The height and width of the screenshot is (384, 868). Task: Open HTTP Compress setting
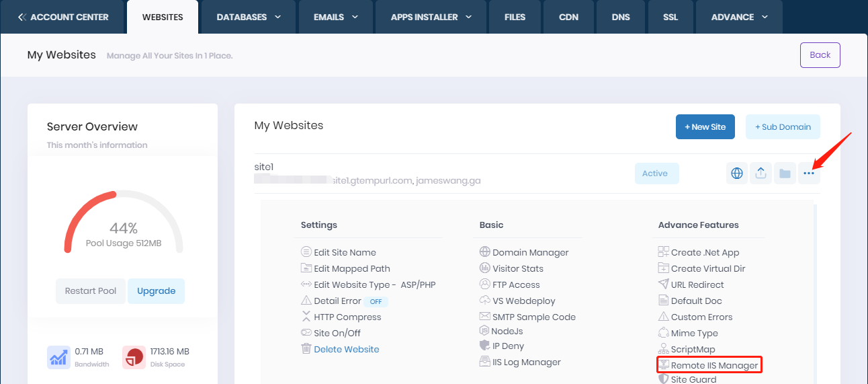pyautogui.click(x=347, y=317)
